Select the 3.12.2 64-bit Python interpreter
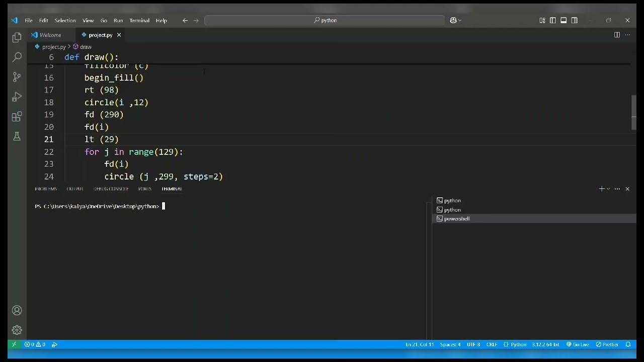This screenshot has width=644, height=362. [x=545, y=344]
